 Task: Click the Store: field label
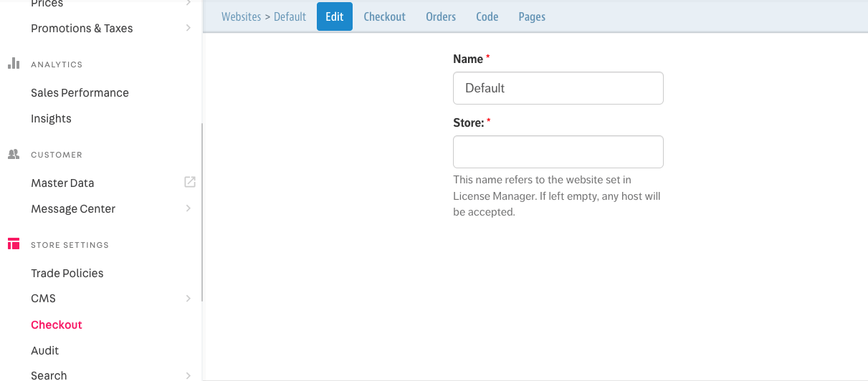point(469,122)
